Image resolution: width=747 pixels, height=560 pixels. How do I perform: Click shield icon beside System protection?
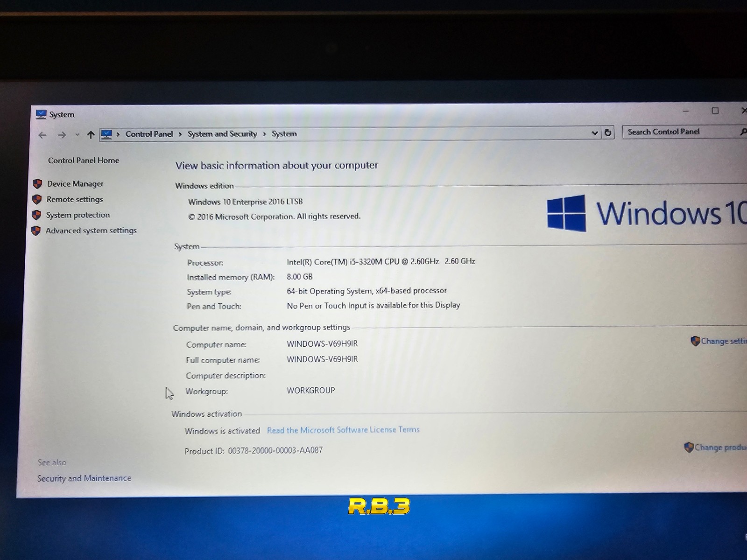[x=36, y=215]
